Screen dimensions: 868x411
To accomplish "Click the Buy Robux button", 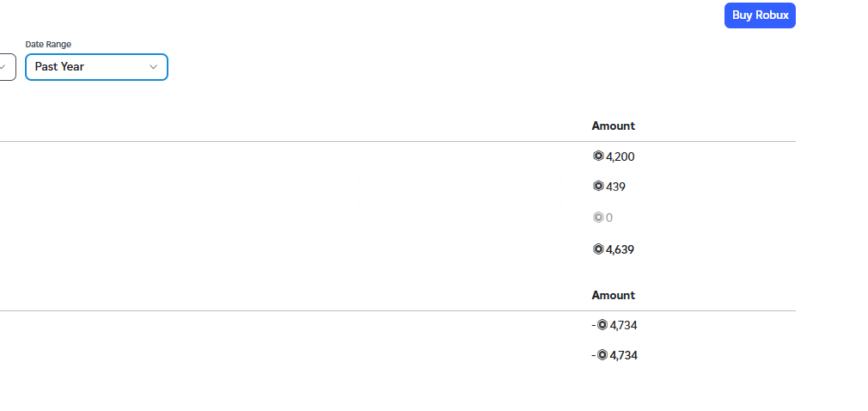I will (x=760, y=15).
